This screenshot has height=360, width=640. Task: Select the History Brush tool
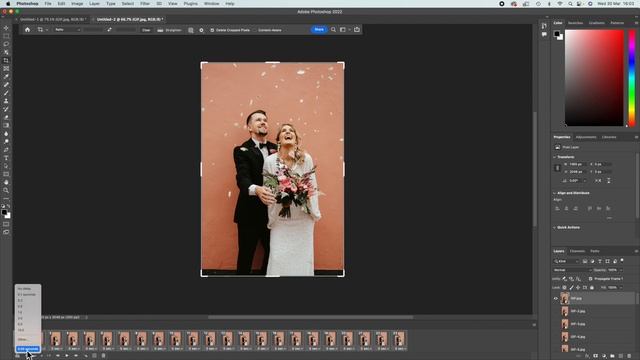click(x=6, y=109)
